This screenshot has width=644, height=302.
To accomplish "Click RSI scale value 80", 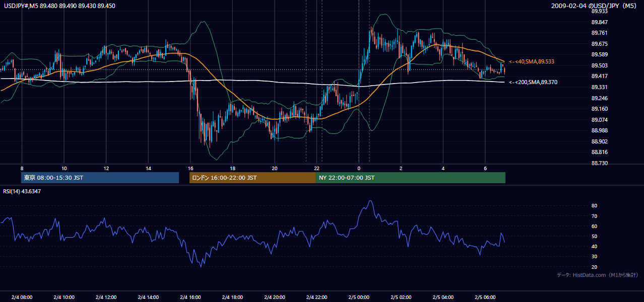I will (594, 206).
